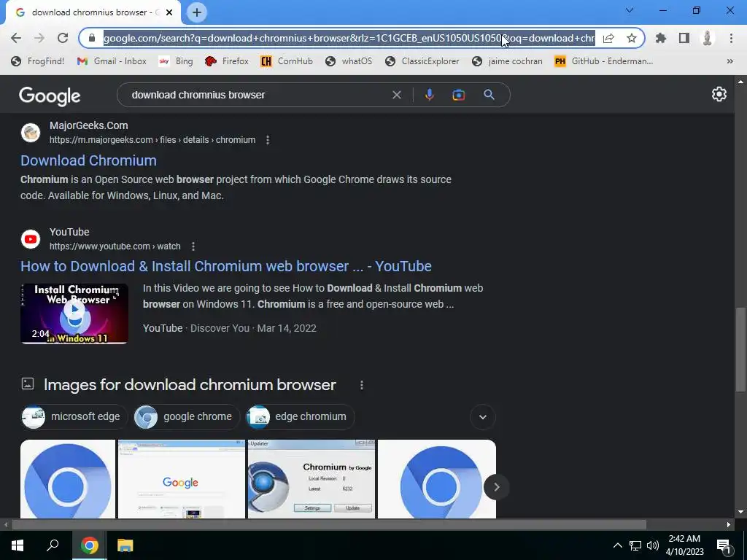Filter images by 'edge chromium' chip
The width and height of the screenshot is (747, 560).
(x=300, y=416)
